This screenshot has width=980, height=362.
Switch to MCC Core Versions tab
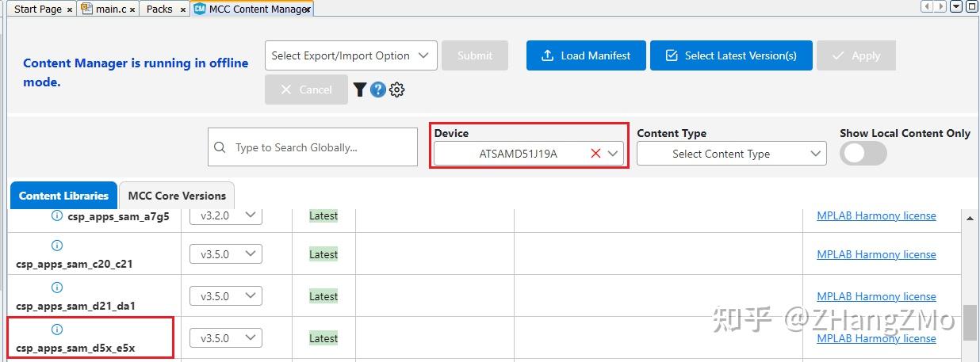click(177, 196)
